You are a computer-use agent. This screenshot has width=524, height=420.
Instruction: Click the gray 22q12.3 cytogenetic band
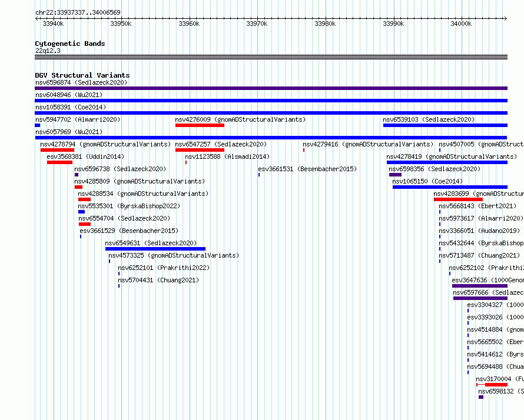click(x=271, y=57)
